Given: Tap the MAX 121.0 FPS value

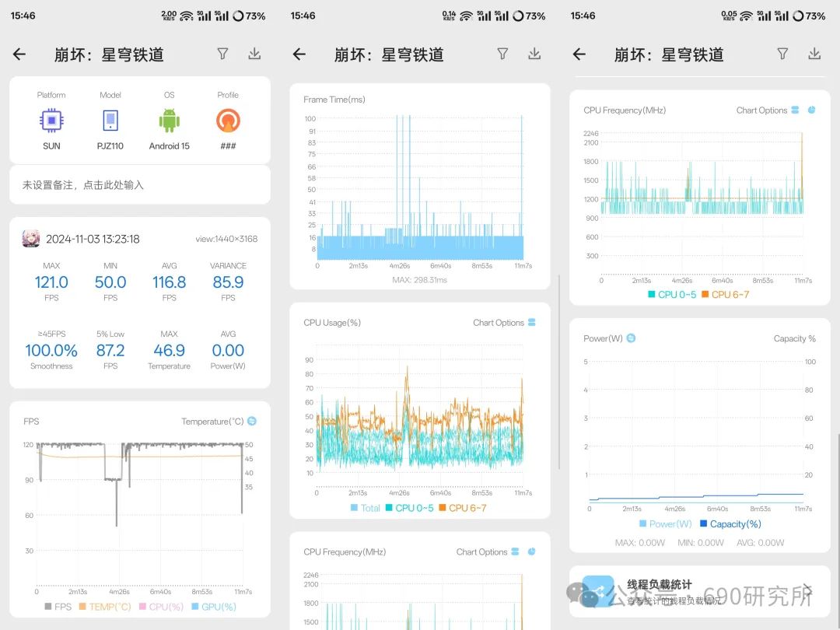Looking at the screenshot, I should (x=51, y=282).
